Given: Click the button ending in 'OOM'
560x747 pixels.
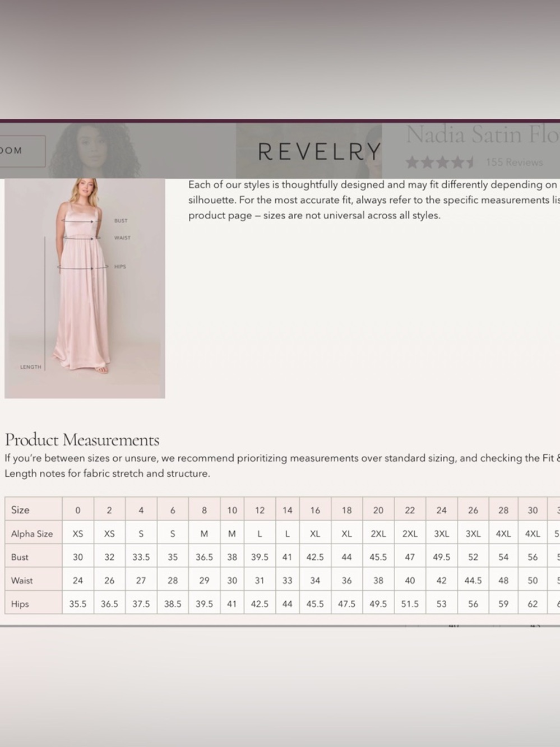Looking at the screenshot, I should point(22,151).
